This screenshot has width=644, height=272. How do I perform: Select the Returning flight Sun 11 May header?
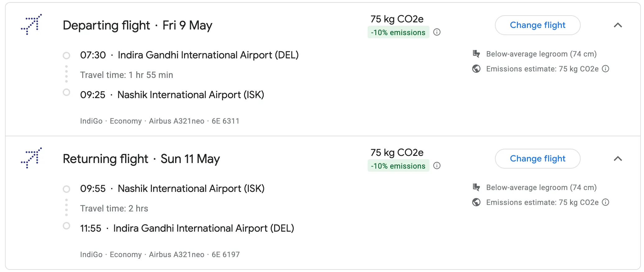[141, 159]
